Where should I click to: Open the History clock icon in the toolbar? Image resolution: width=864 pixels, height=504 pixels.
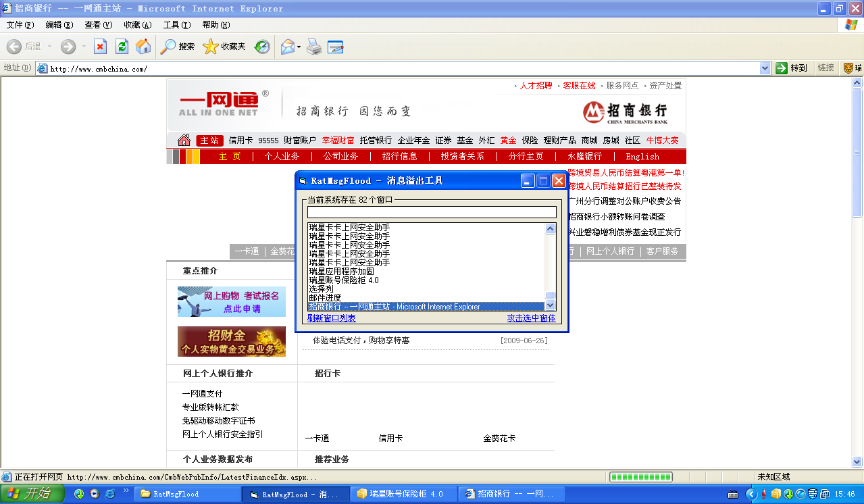[x=262, y=47]
